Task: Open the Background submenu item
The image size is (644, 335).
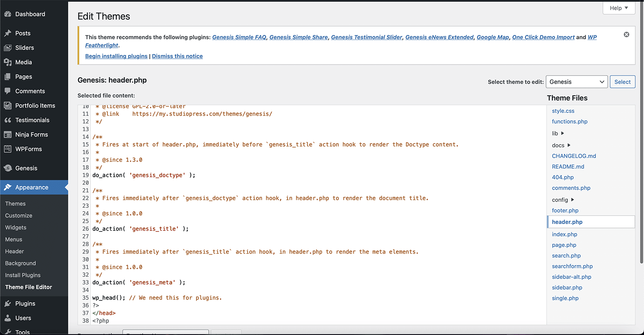Action: (x=20, y=263)
